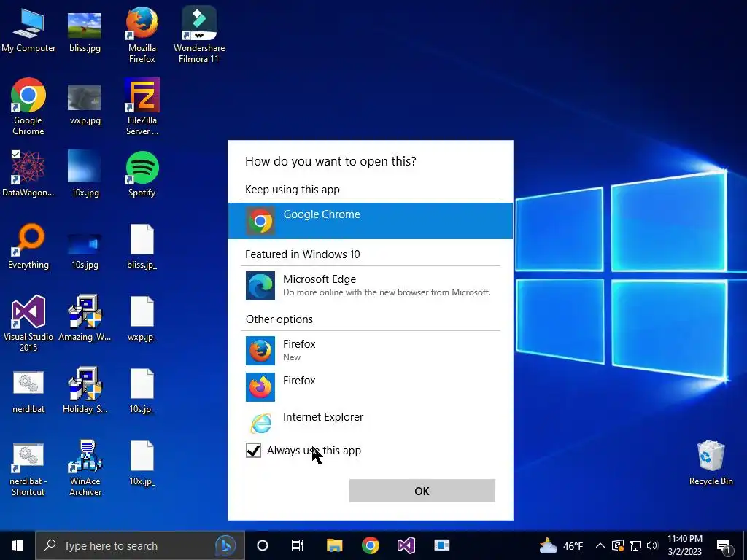Screen dimensions: 747x560
Task: Open the network status tray icon
Action: [x=635, y=545]
